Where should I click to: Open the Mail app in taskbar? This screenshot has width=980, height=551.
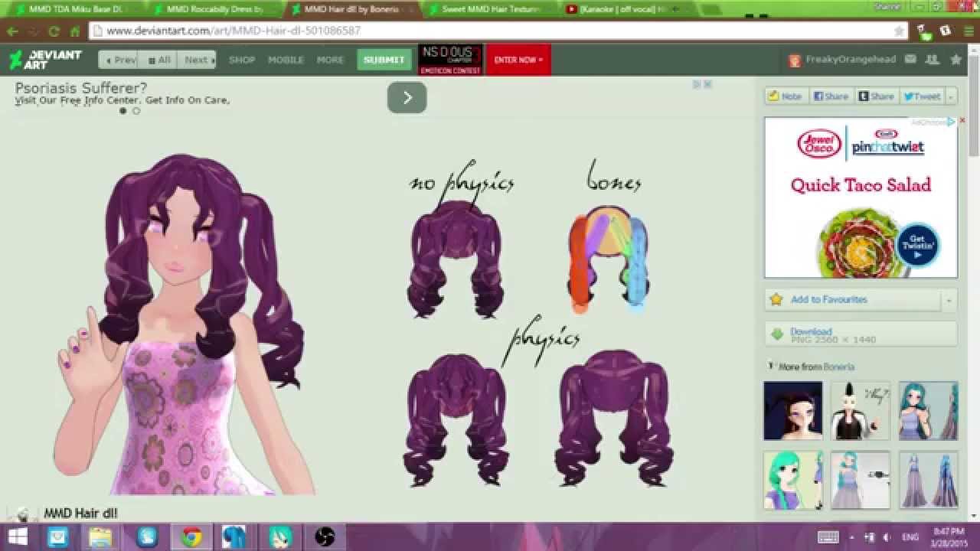(58, 536)
